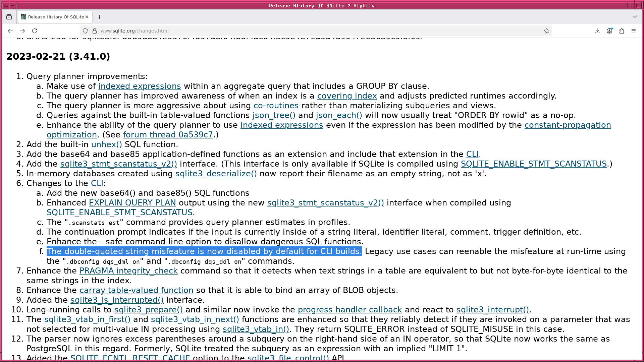Click the tracking protection shield icon
The height and width of the screenshot is (362, 644).
click(85, 31)
